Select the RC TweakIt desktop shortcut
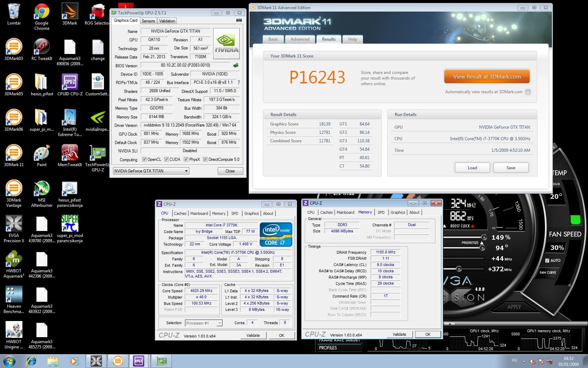The image size is (588, 368). pyautogui.click(x=42, y=49)
